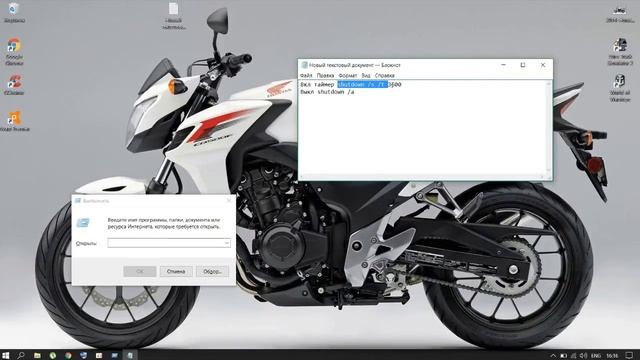This screenshot has height=360, width=640.
Task: Click Обзор... button in Run dialog
Action: click(x=212, y=271)
